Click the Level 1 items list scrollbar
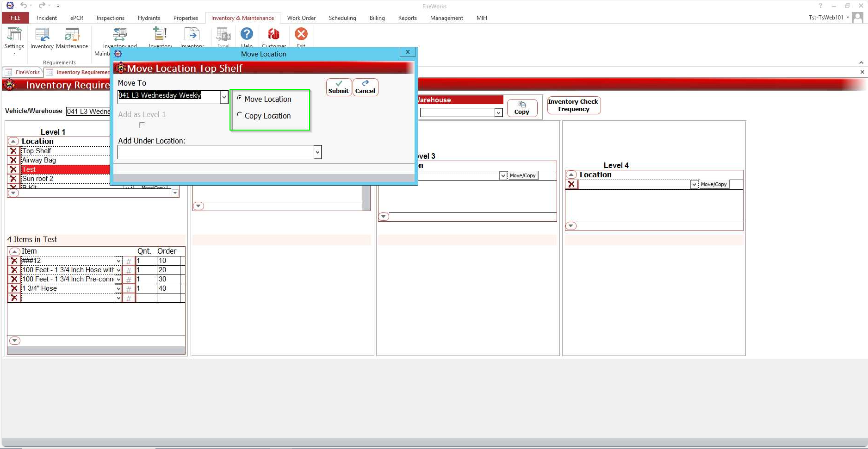Screen dimensions: 868x449 (96, 350)
